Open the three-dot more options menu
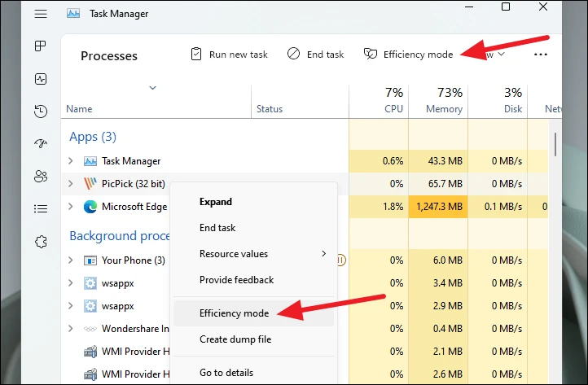 [x=541, y=55]
